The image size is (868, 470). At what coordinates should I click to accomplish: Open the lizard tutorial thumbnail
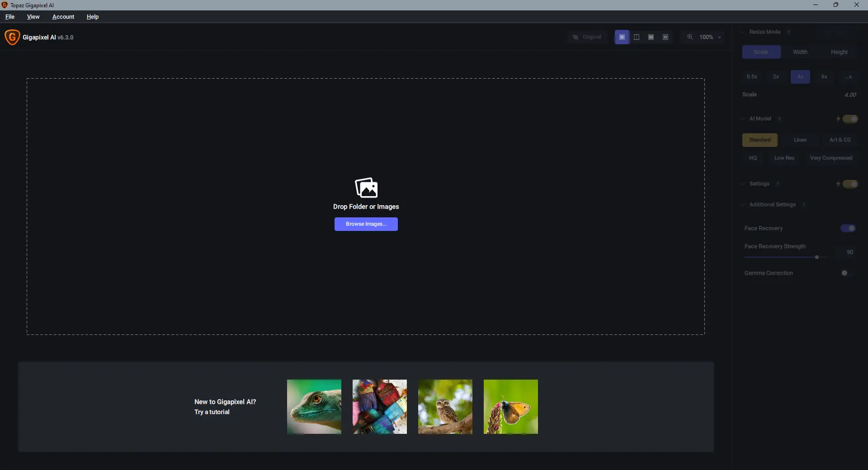coord(314,407)
